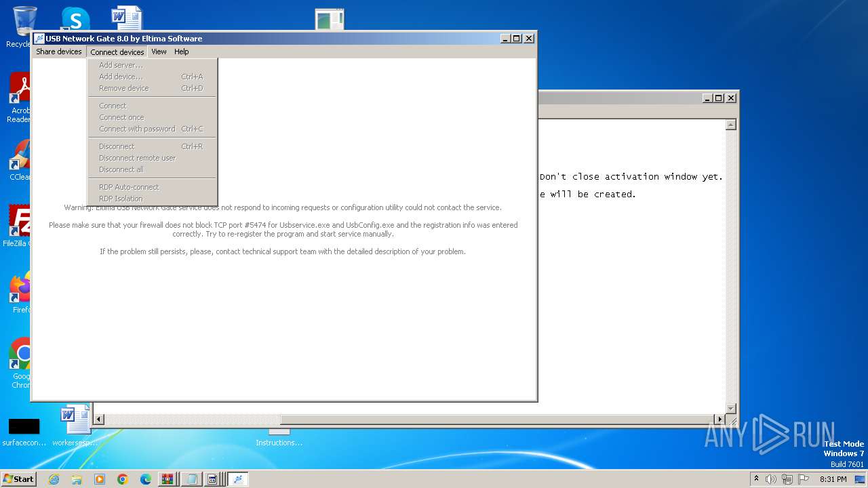Show hidden tray icons
The height and width of the screenshot is (488, 868).
[756, 479]
